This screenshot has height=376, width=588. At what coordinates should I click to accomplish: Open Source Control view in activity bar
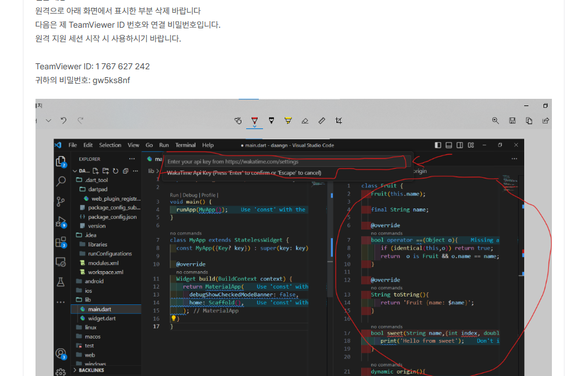[x=61, y=202]
